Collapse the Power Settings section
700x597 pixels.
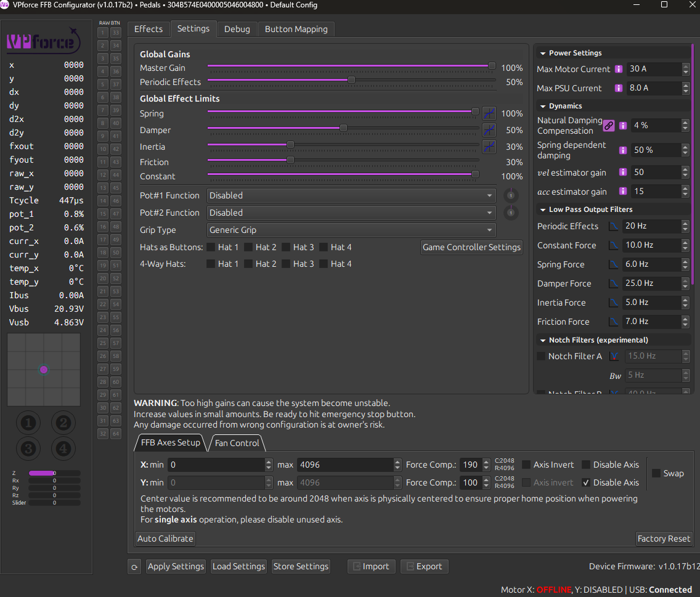(x=542, y=53)
